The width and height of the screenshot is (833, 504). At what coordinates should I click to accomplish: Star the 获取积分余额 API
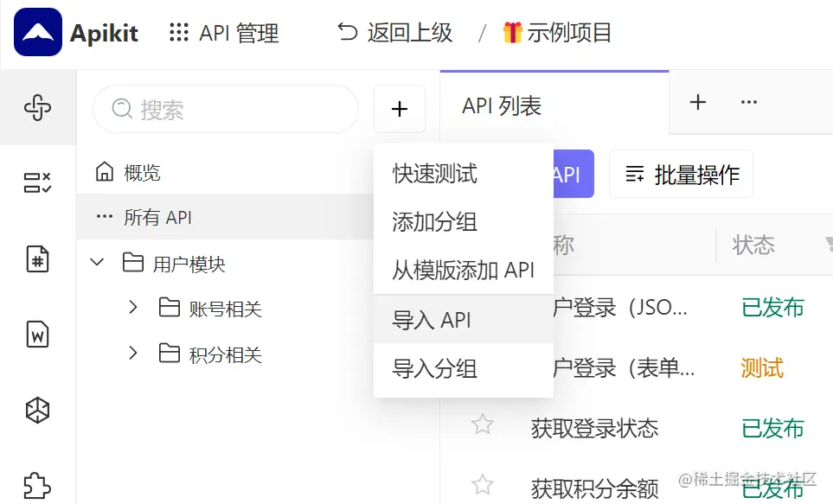tap(483, 484)
